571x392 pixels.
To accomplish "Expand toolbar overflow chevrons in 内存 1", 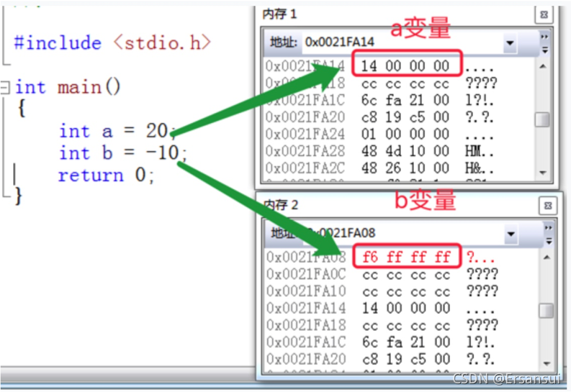I will pyautogui.click(x=545, y=37).
